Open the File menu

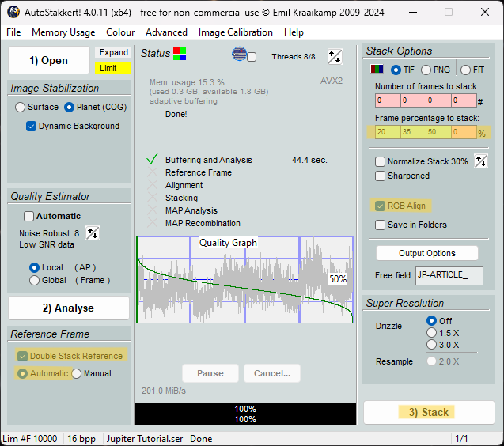(x=13, y=32)
